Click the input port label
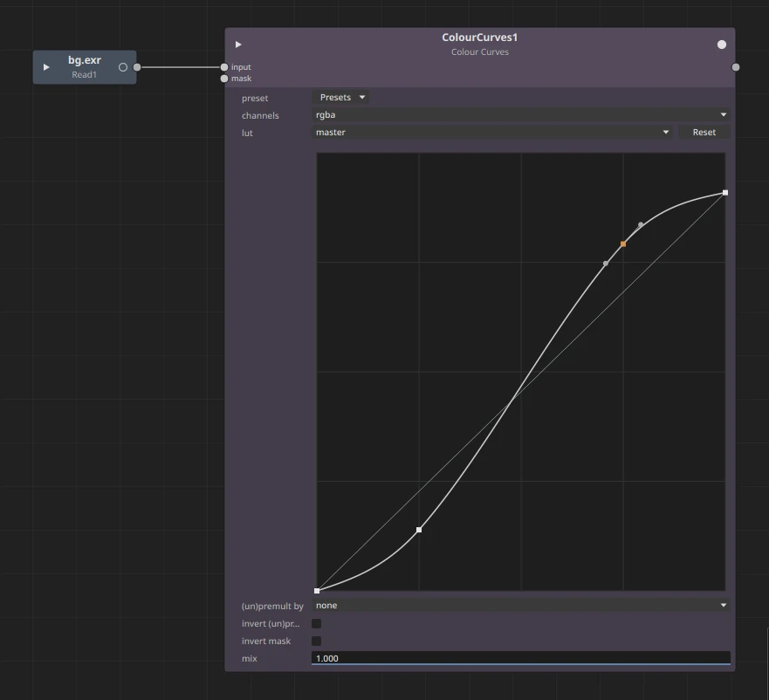This screenshot has height=700, width=769. click(x=241, y=67)
